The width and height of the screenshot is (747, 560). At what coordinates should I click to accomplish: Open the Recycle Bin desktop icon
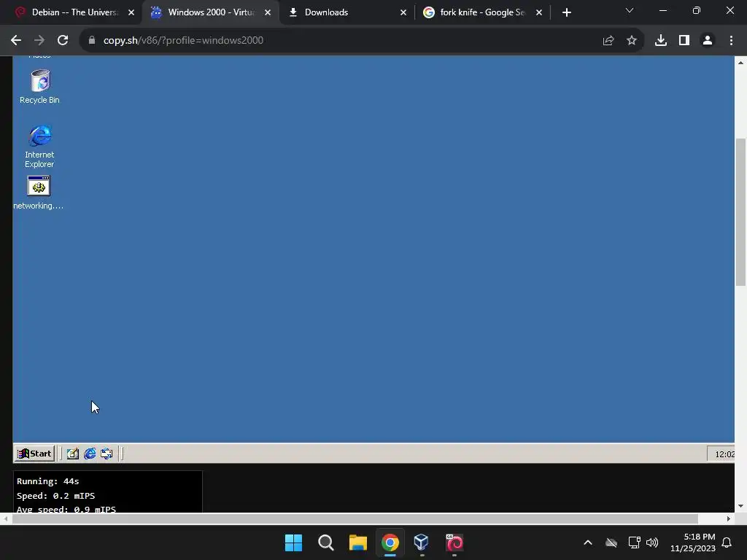(x=40, y=87)
